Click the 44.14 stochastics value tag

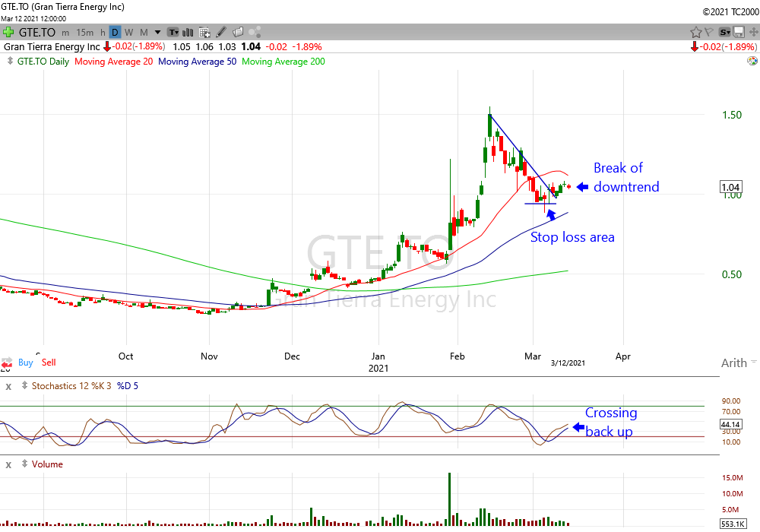[730, 424]
